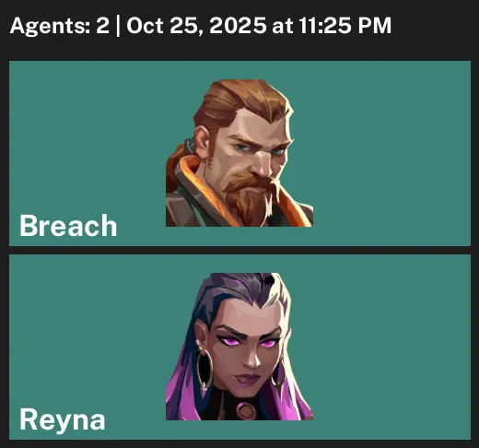Click the vertical divider in header text
The width and height of the screenshot is (479, 448).
tap(118, 26)
